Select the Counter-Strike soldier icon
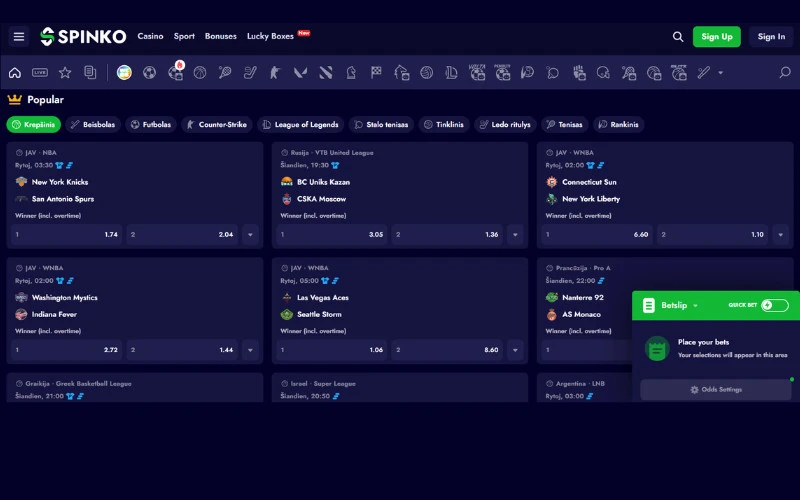 (275, 73)
